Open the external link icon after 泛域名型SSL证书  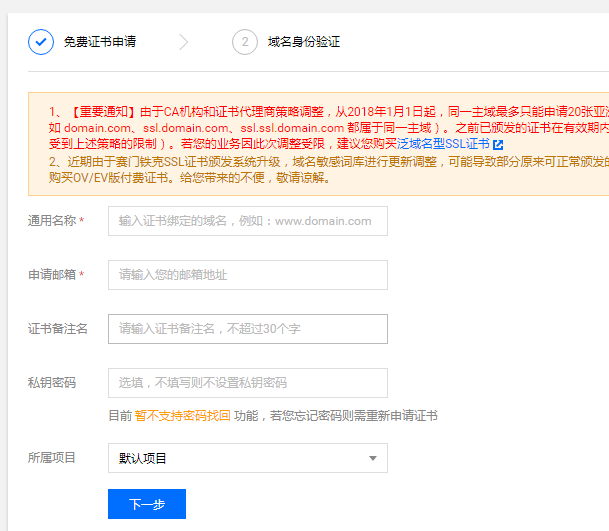498,145
